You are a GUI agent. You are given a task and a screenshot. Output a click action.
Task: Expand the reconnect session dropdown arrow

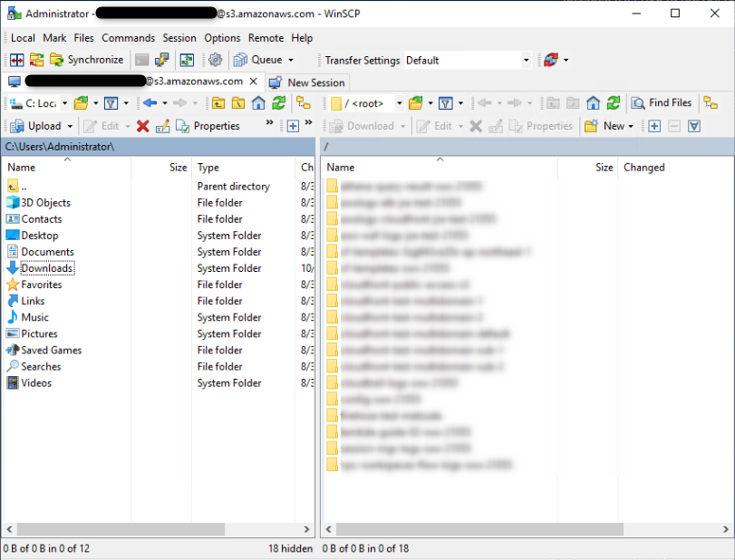pos(566,60)
